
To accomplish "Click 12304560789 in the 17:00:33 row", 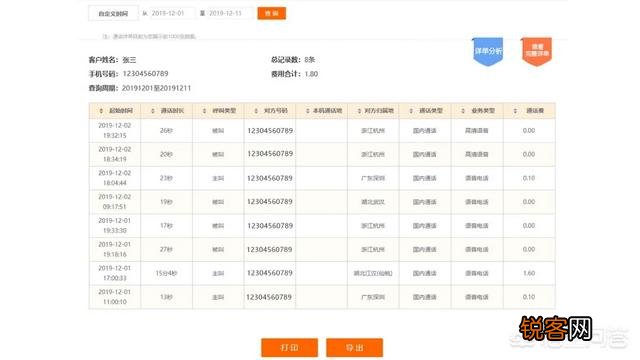I will point(270,273).
